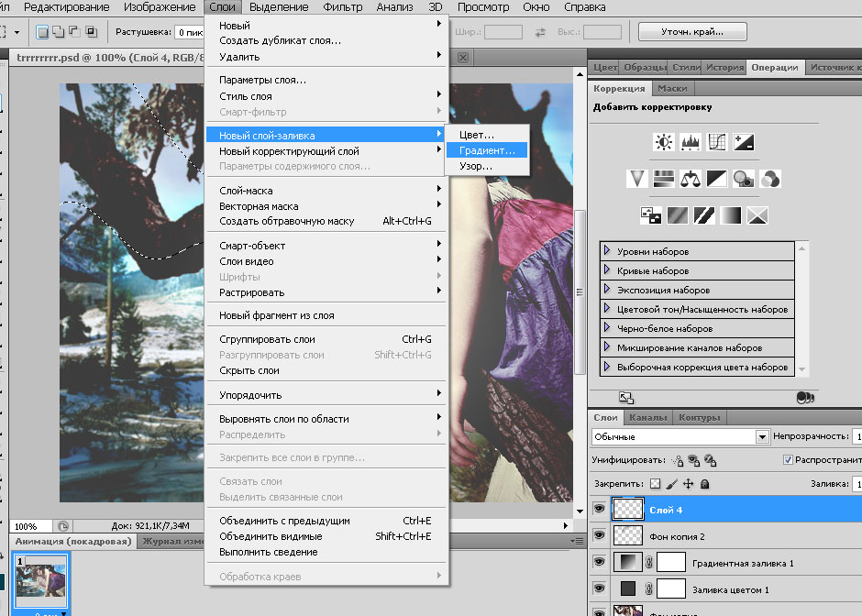Toggle lock image pixels (brush icon)
This screenshot has height=616, width=862.
(672, 484)
